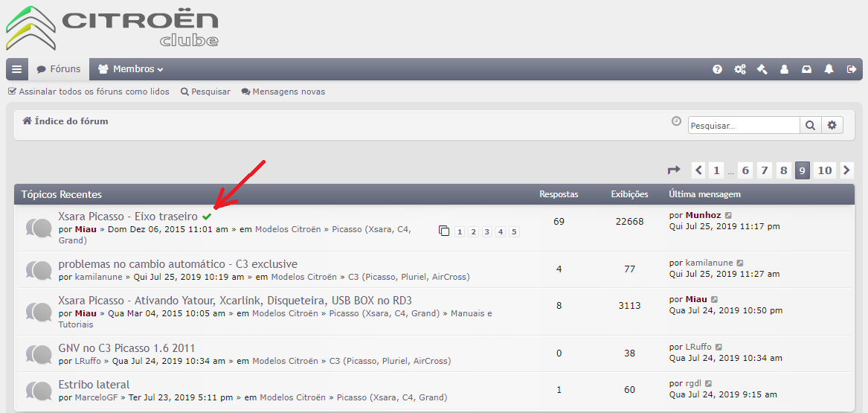The width and height of the screenshot is (868, 413).
Task: Click the magnifier search submit button
Action: coord(810,126)
